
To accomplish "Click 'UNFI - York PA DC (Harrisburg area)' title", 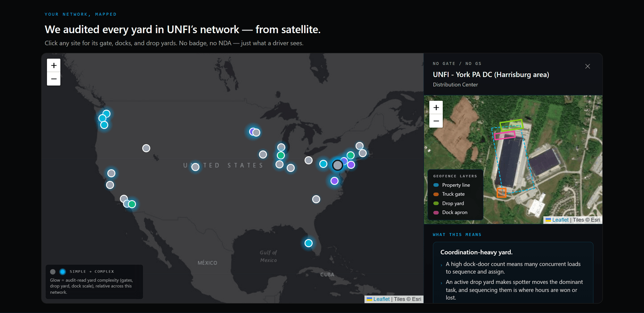I will coord(491,75).
